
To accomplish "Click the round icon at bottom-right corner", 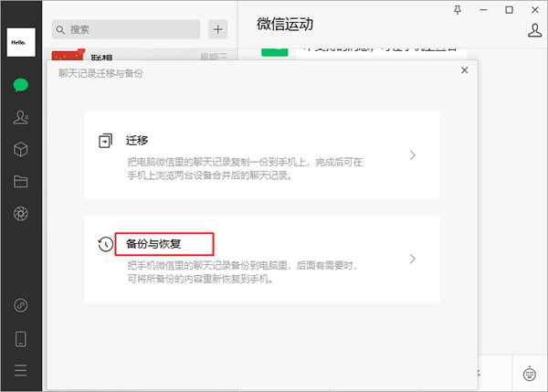I will [x=530, y=373].
